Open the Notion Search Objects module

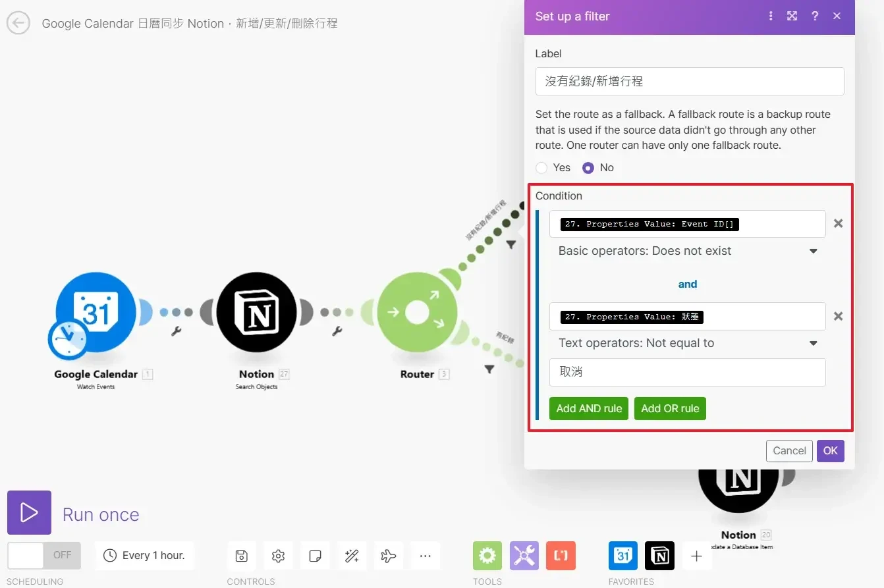click(257, 312)
